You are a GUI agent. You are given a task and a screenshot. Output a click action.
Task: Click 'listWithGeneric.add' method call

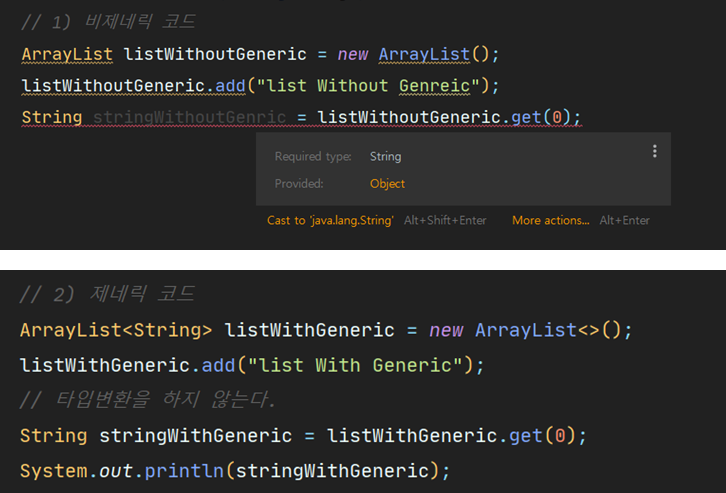127,365
